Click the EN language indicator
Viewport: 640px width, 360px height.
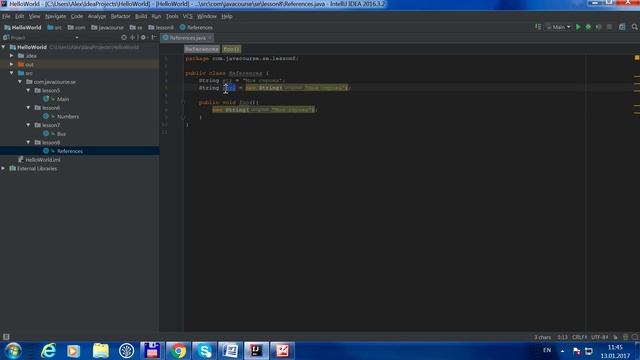[547, 350]
